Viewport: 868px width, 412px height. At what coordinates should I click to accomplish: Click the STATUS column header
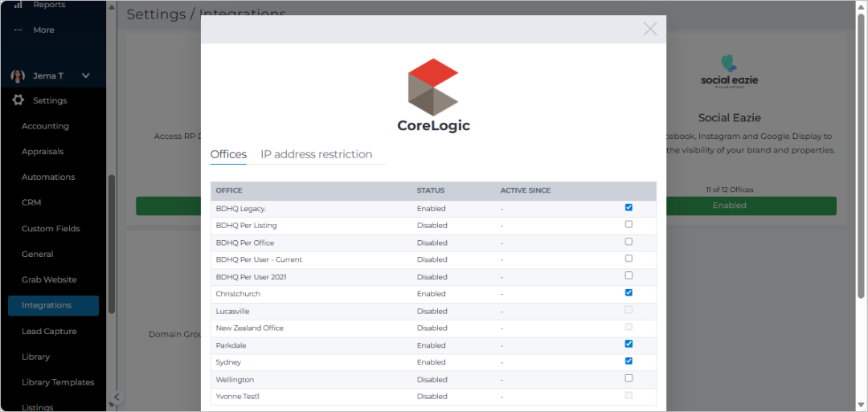[x=431, y=191]
